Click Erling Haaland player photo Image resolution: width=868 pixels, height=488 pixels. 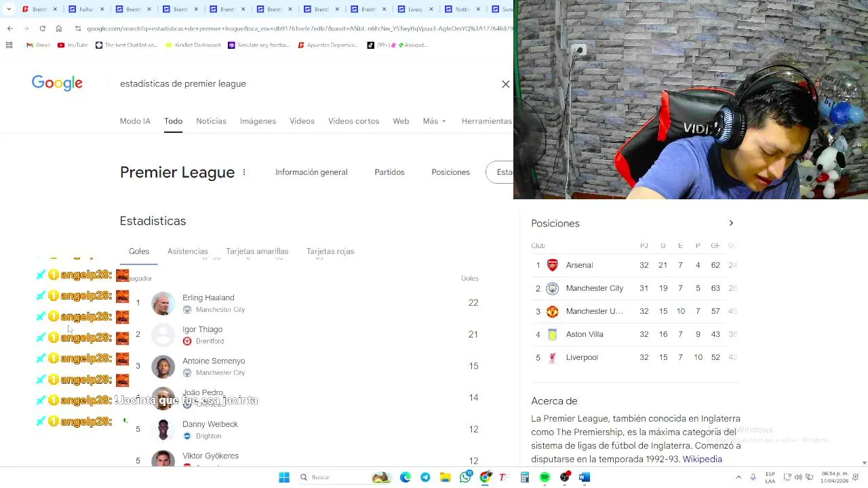(x=163, y=303)
